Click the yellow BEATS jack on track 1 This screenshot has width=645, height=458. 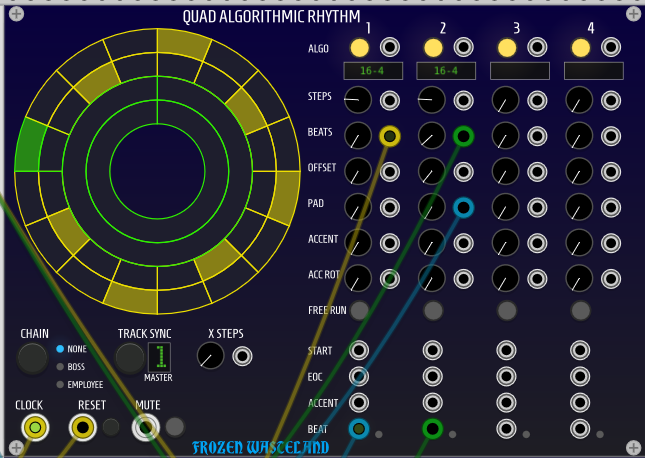click(x=390, y=136)
